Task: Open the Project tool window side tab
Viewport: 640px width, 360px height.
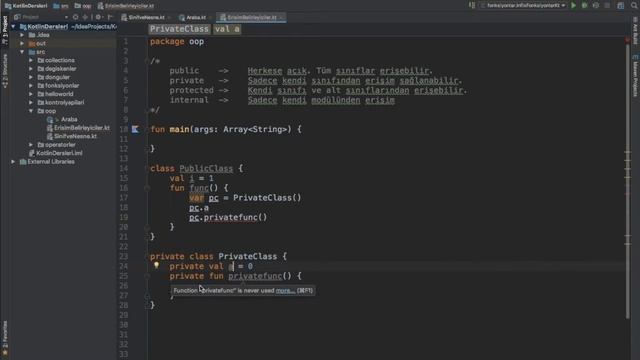Action: coord(4,29)
